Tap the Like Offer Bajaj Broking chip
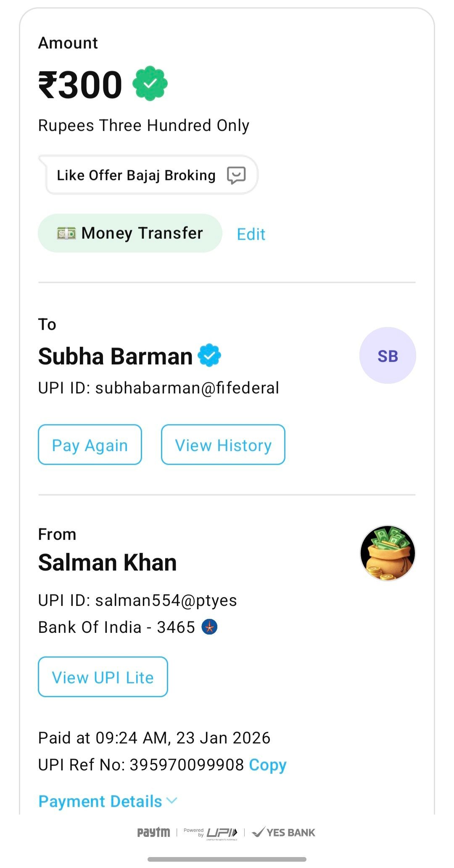The width and height of the screenshot is (454, 868). (136, 175)
